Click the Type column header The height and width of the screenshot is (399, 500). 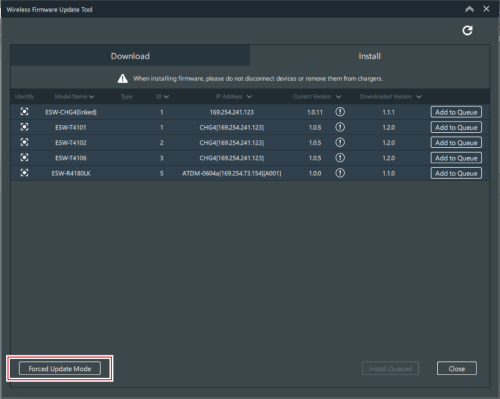tap(126, 97)
